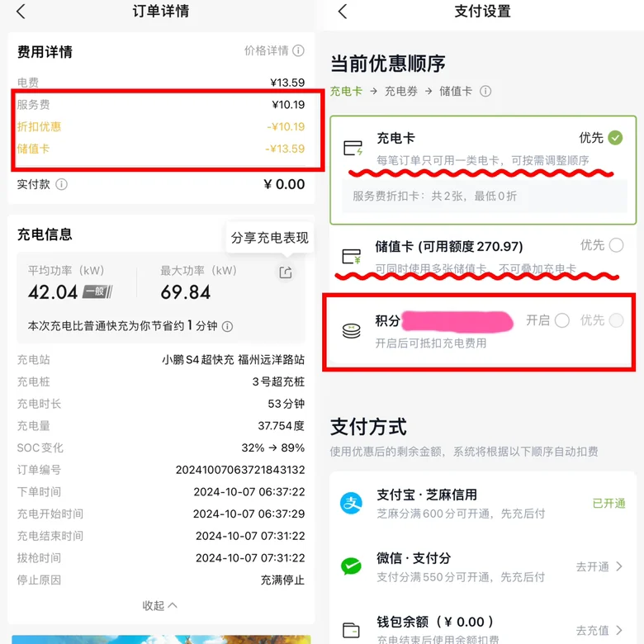The height and width of the screenshot is (644, 644).
Task: Tap the 充电卡 step in the discount order
Action: click(x=346, y=91)
